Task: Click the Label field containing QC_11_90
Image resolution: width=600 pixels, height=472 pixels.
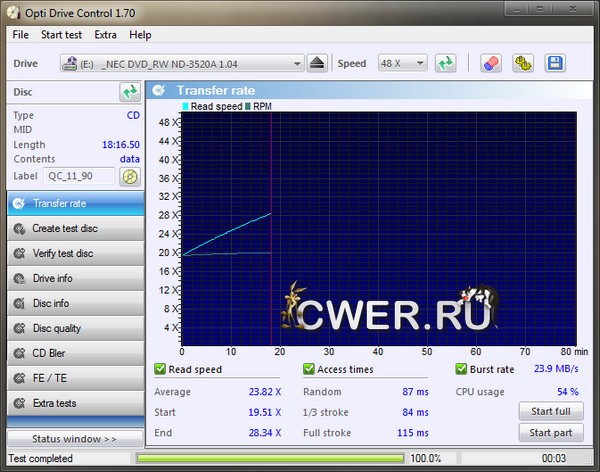Action: pos(79,176)
